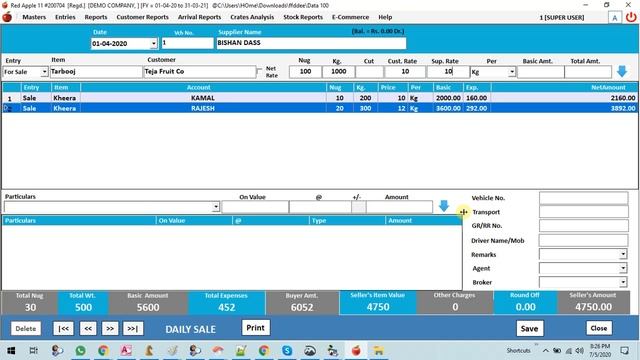This screenshot has height=360, width=640.
Task: Open Task View in taskbar
Action: pos(34,350)
